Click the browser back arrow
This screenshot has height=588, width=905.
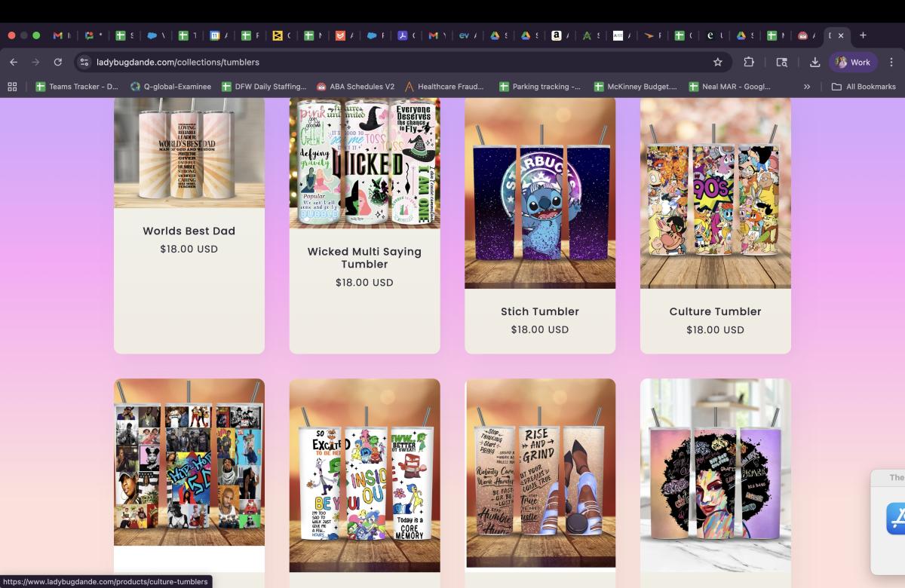coord(14,63)
